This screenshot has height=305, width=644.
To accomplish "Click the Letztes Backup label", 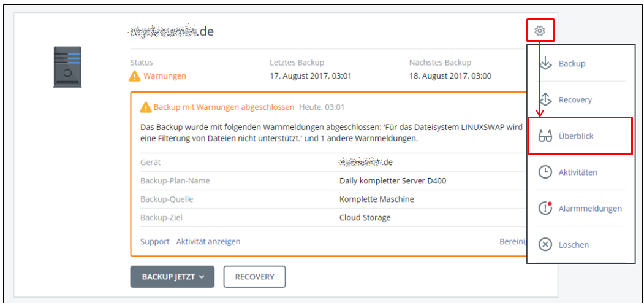I will [297, 63].
